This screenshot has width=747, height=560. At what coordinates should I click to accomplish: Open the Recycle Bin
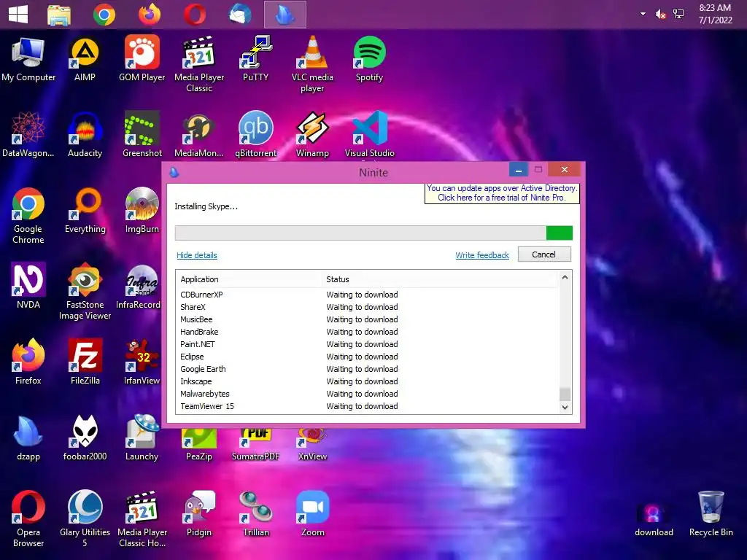pyautogui.click(x=711, y=514)
